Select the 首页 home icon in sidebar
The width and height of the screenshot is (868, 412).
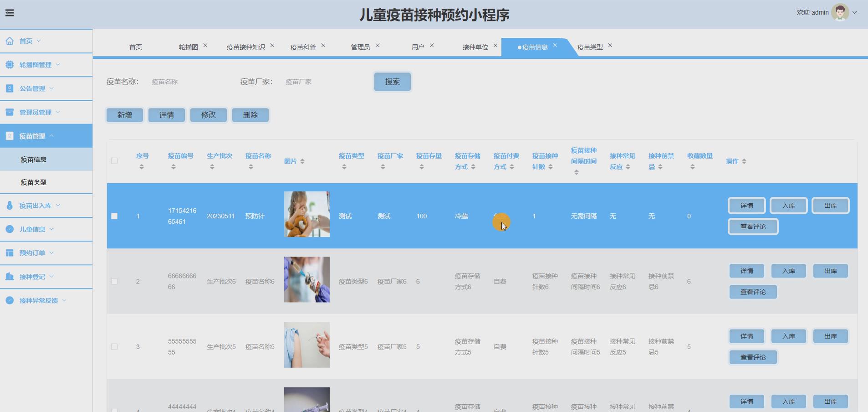[x=10, y=41]
